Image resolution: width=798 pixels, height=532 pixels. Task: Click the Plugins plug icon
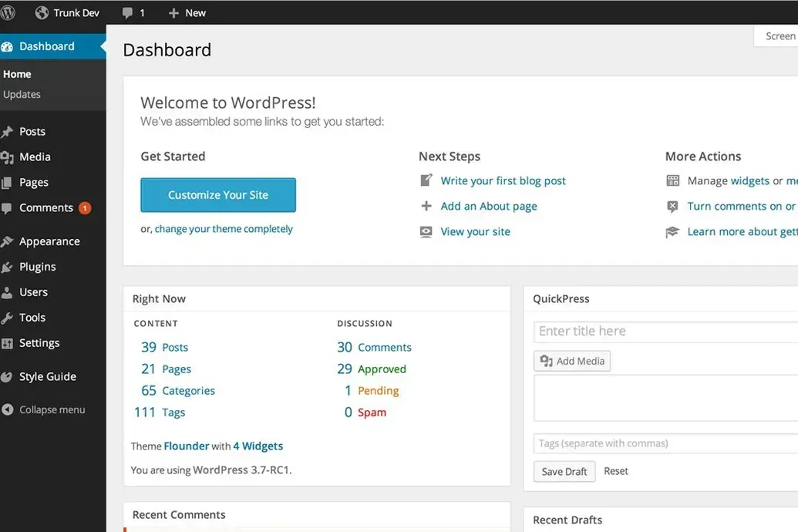point(7,268)
